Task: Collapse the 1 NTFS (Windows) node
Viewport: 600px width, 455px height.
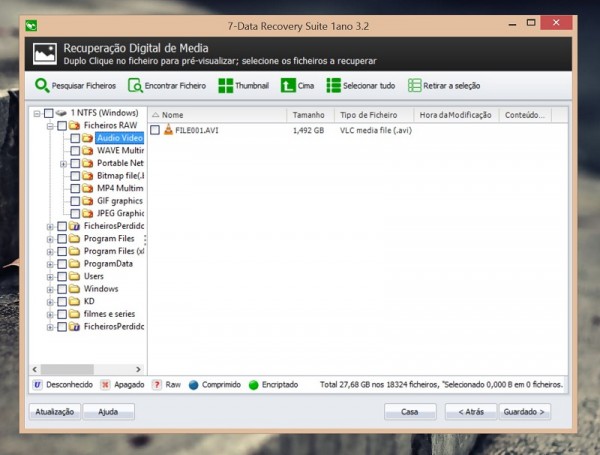Action: coord(37,114)
